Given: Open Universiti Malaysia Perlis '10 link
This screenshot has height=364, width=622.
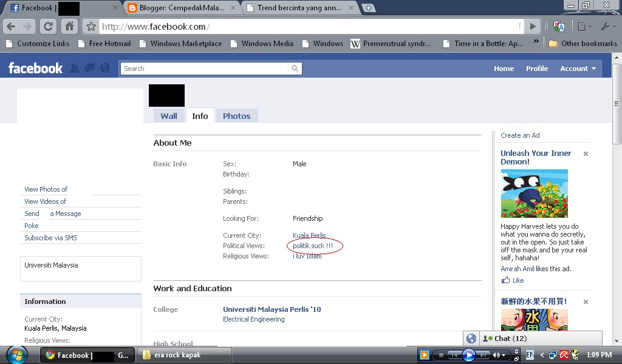Looking at the screenshot, I should (x=272, y=309).
